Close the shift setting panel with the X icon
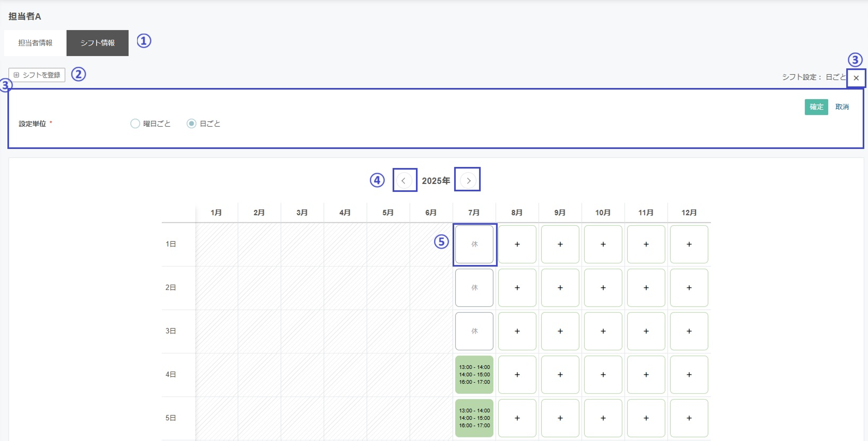The image size is (868, 441). 856,78
